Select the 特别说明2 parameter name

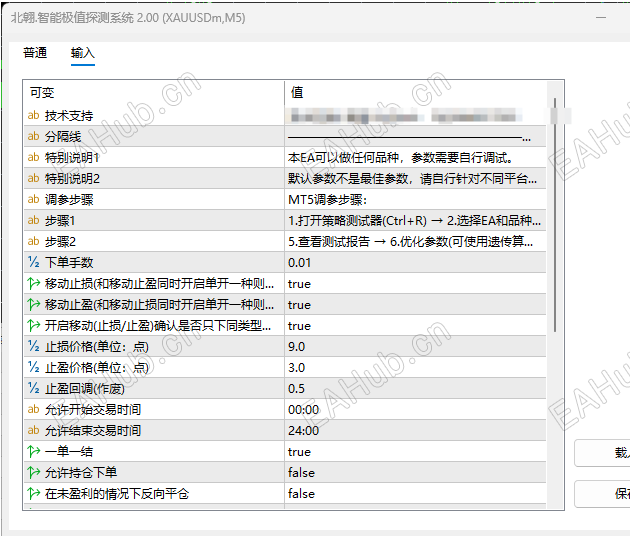coord(72,178)
